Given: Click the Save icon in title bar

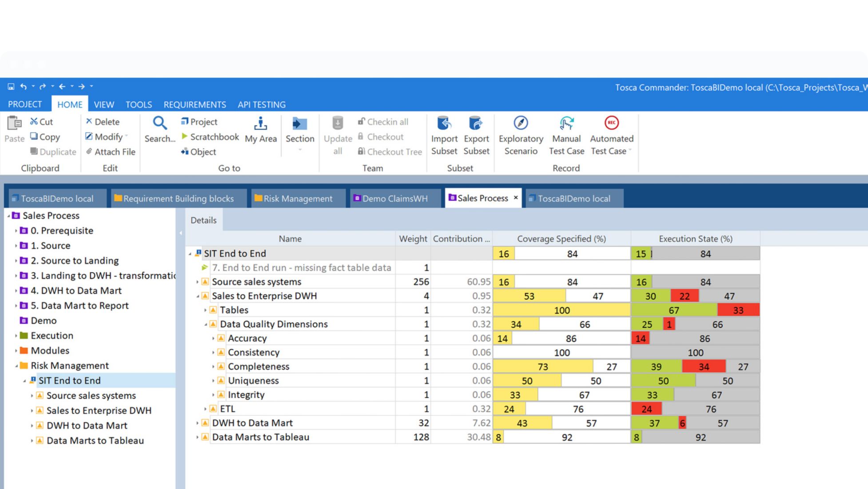Looking at the screenshot, I should (11, 87).
